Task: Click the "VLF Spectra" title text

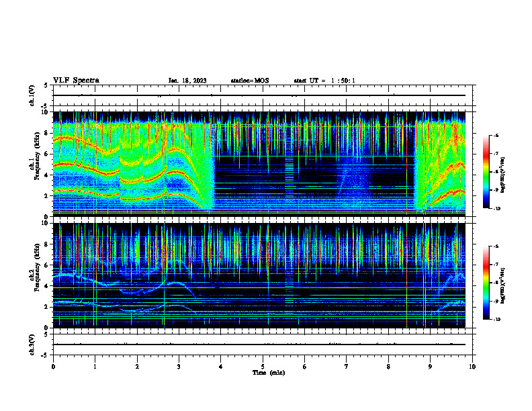Action: (x=76, y=81)
